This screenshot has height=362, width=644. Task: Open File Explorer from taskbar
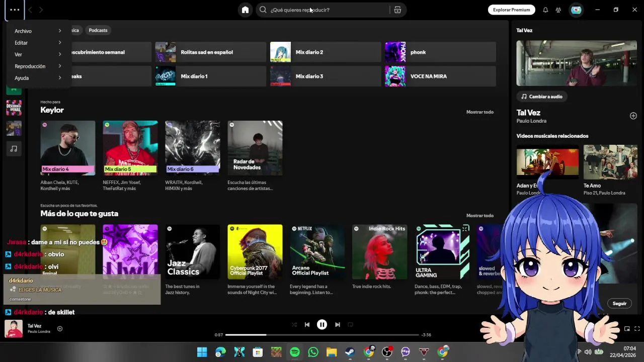click(x=332, y=352)
